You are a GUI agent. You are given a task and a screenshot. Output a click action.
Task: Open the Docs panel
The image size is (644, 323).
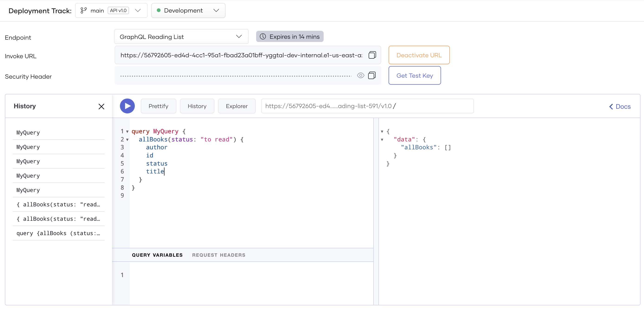point(620,106)
